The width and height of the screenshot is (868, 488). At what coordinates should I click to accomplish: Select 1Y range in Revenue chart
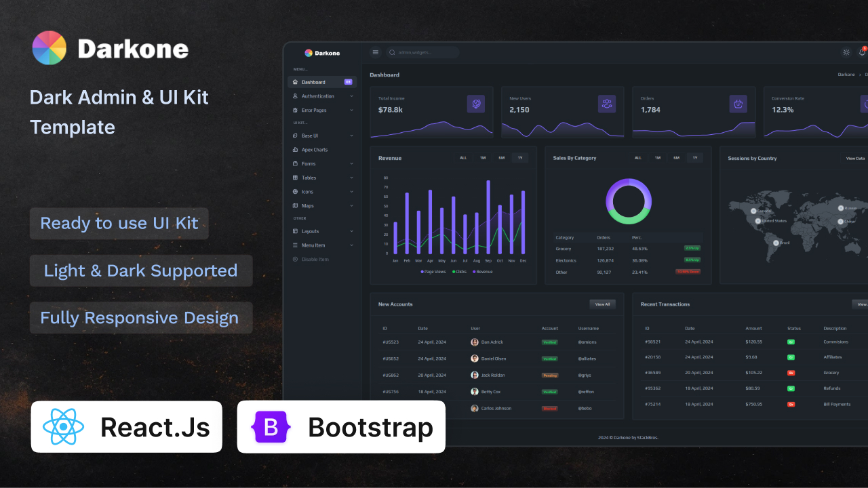click(x=520, y=158)
